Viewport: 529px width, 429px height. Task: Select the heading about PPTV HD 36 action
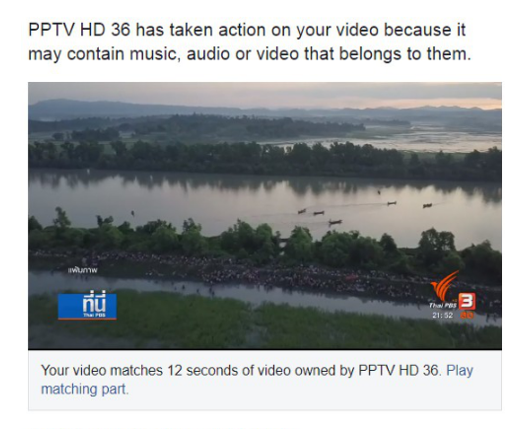pyautogui.click(x=249, y=42)
